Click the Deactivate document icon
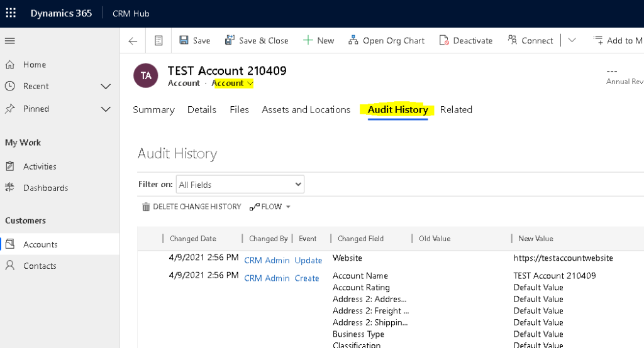 tap(444, 40)
